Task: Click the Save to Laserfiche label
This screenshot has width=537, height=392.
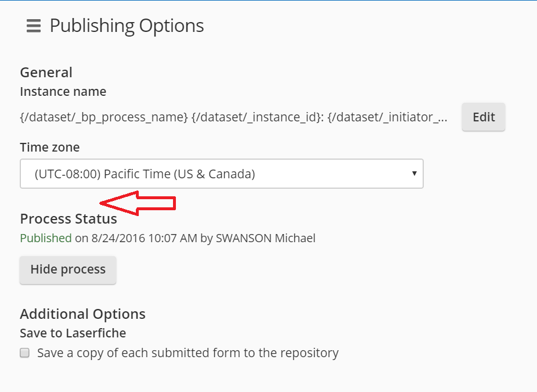Action: point(73,333)
